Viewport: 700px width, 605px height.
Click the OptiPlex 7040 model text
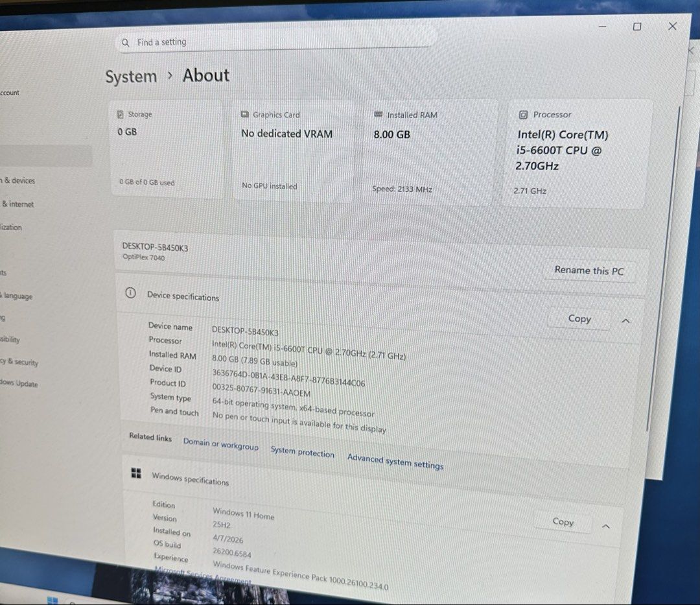point(143,257)
